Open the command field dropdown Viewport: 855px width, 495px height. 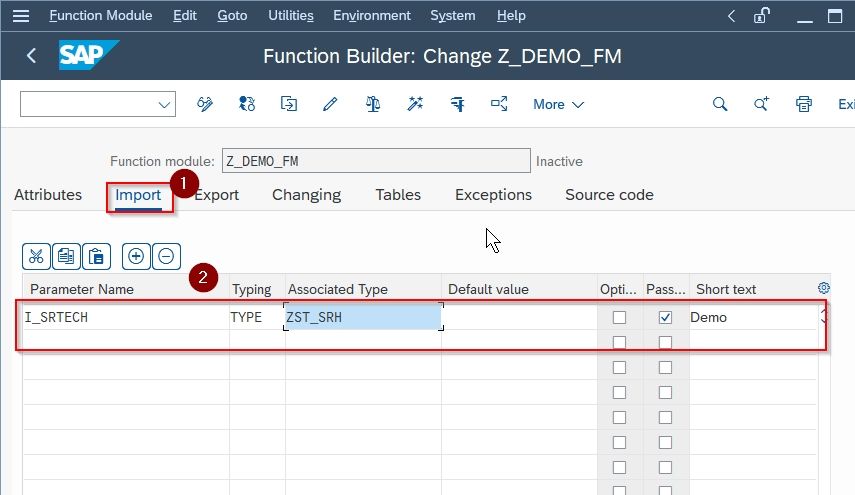coord(164,104)
